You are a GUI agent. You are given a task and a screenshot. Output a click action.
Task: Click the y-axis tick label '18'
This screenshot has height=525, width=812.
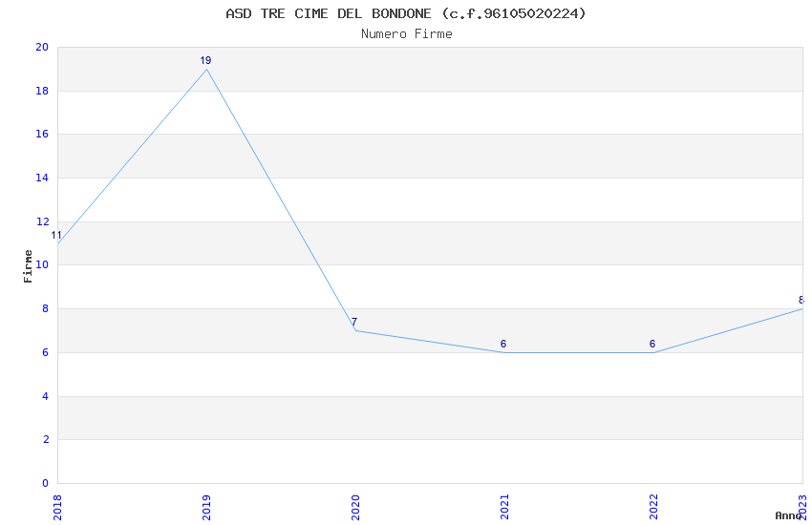click(42, 91)
